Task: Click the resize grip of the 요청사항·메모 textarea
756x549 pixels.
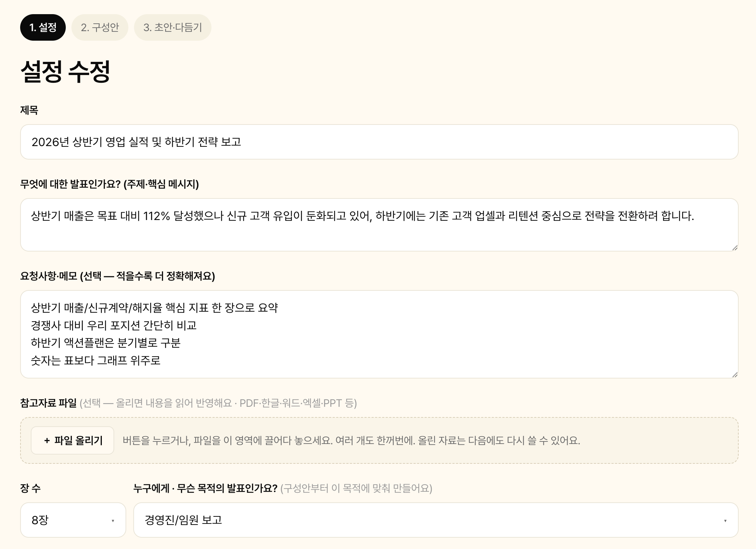Action: point(735,375)
